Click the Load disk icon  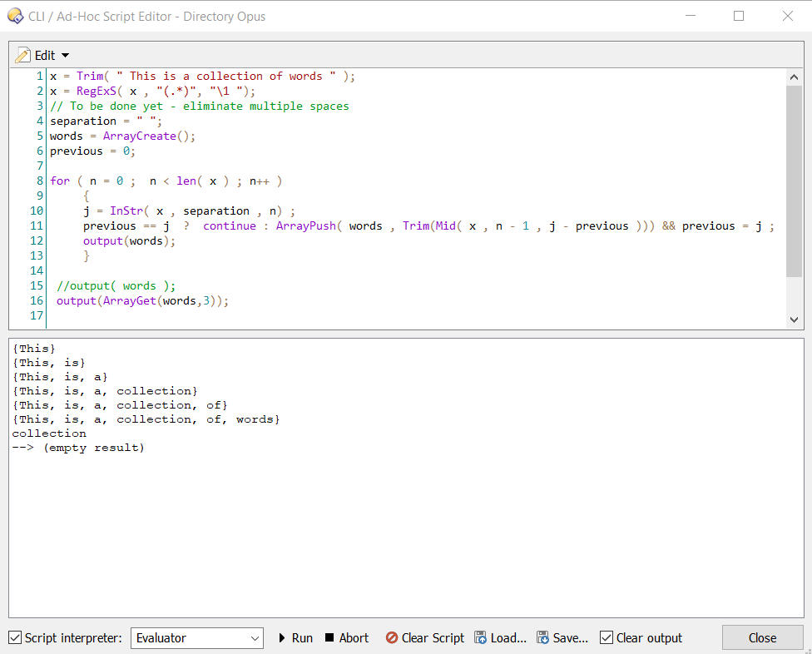click(481, 638)
